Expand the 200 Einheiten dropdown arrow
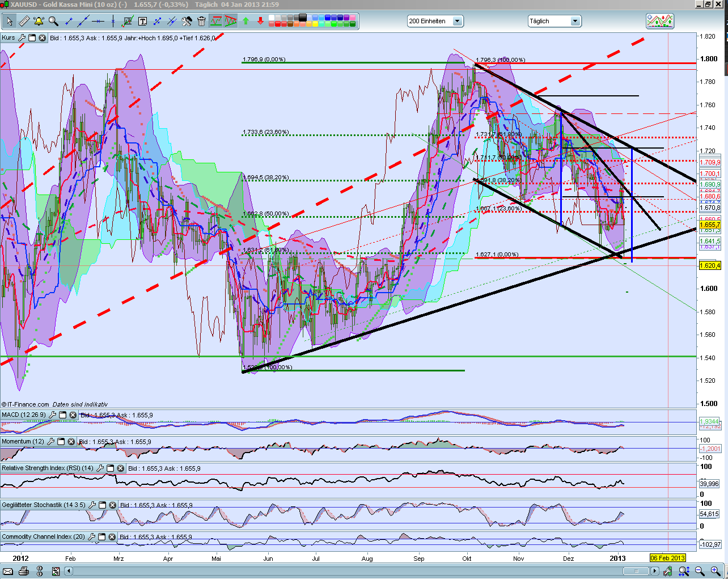 click(458, 22)
